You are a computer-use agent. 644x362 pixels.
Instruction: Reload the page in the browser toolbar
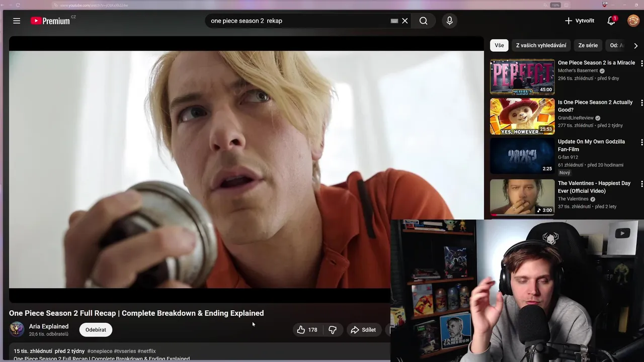click(x=19, y=5)
